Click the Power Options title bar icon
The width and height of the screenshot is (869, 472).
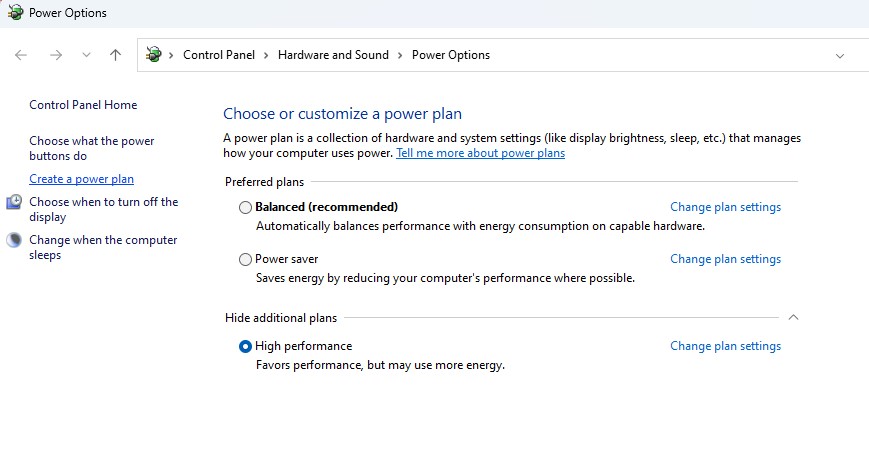tap(15, 13)
